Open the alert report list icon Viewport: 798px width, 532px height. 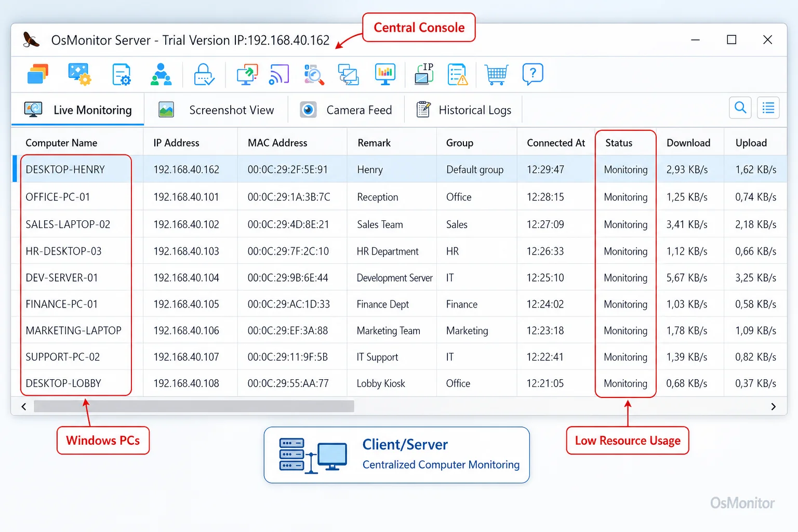pos(458,74)
